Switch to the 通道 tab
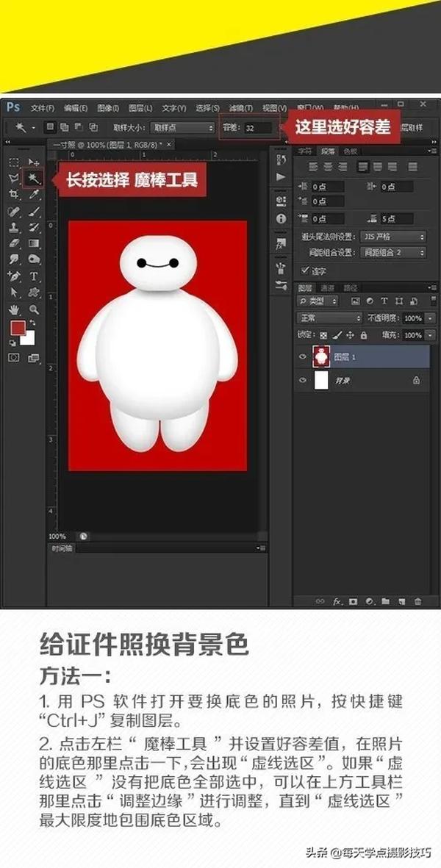Screen dimensions: 441x868 [x=328, y=288]
